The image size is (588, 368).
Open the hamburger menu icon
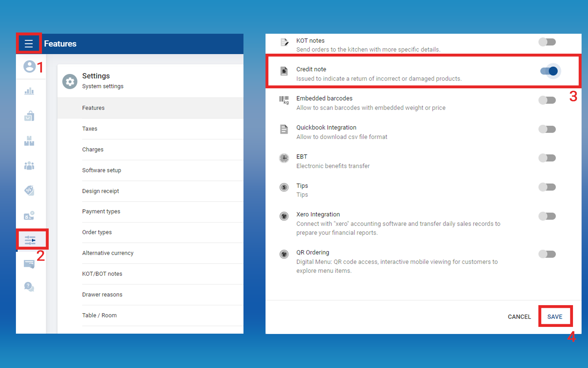tap(28, 44)
